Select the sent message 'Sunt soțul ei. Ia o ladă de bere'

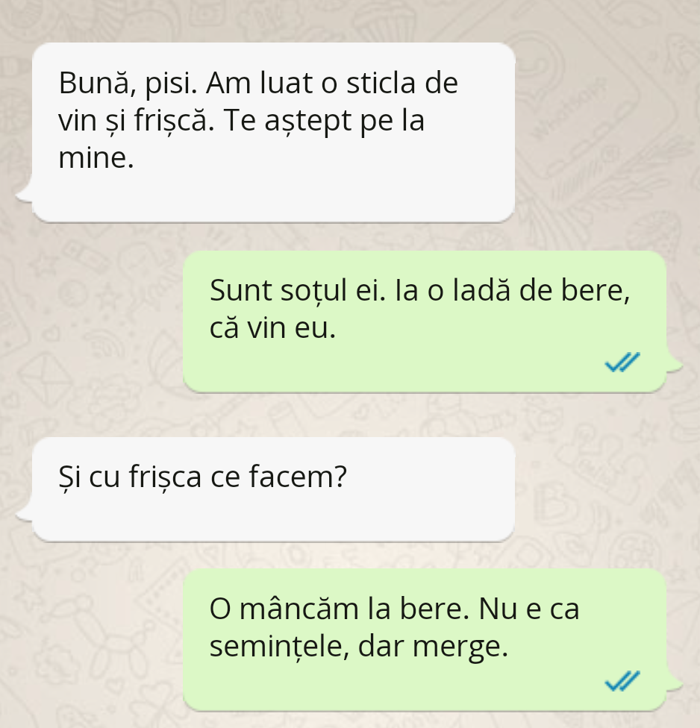tap(425, 321)
